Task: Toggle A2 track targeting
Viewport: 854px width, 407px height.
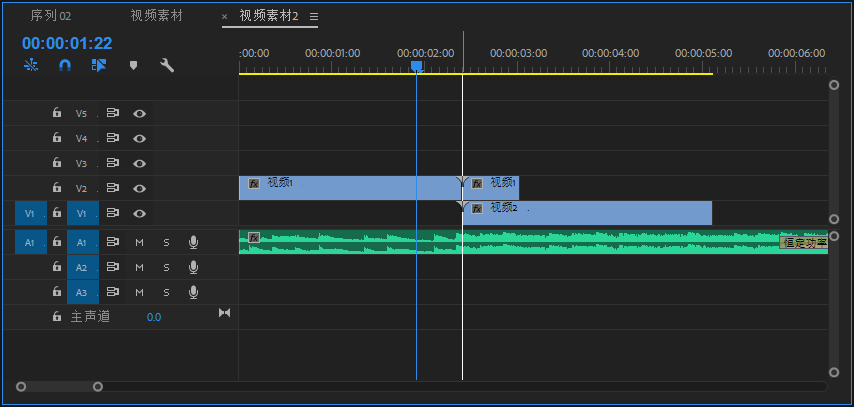Action: [x=83, y=268]
